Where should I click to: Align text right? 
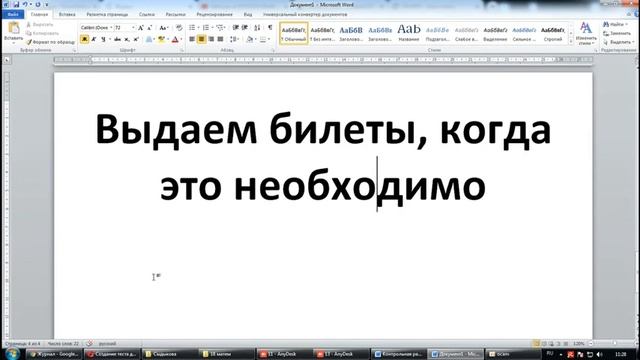211,39
